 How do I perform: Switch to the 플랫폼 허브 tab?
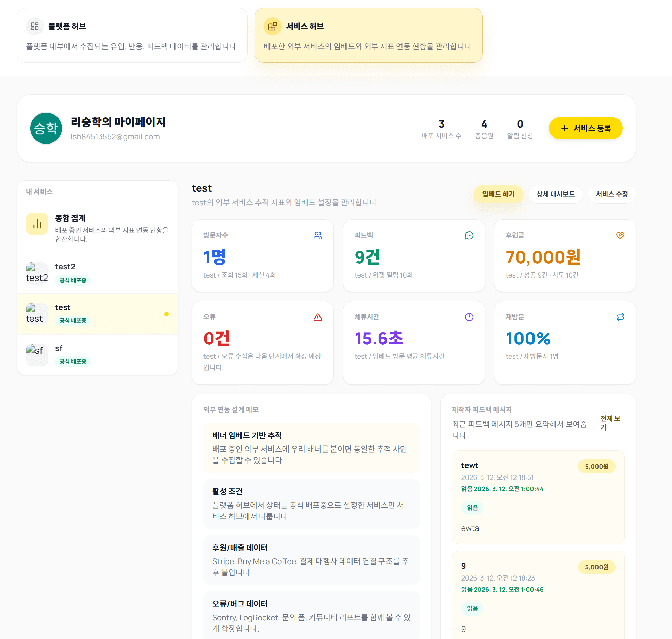(132, 35)
